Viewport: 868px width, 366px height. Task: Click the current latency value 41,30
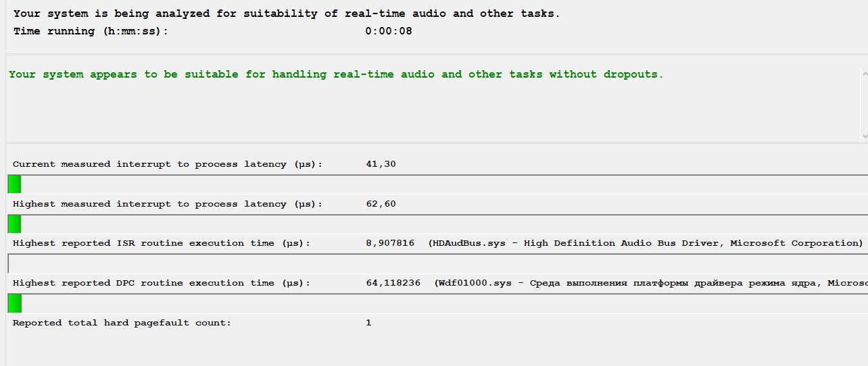pyautogui.click(x=381, y=164)
